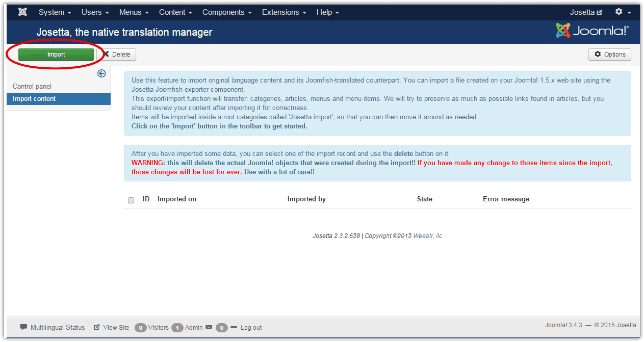Expand the Extensions menu
The height and width of the screenshot is (342, 644).
(x=285, y=12)
